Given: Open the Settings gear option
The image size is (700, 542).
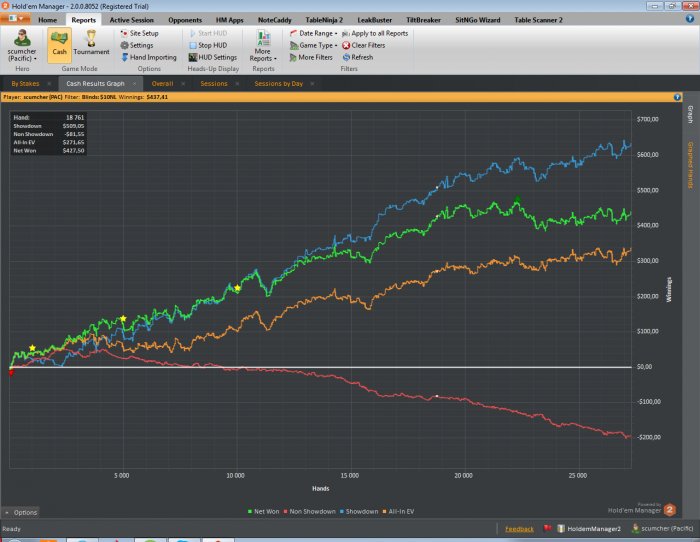Looking at the screenshot, I should tap(137, 45).
